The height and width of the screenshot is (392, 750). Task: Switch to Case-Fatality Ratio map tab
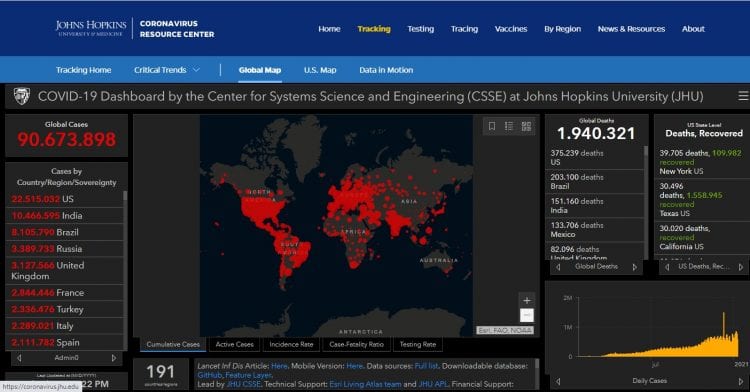356,344
